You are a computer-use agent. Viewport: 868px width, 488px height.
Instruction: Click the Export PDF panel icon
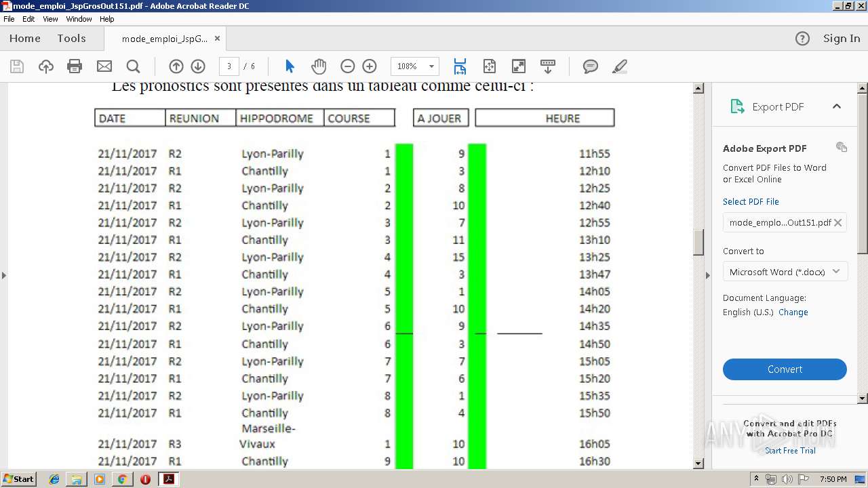(737, 106)
